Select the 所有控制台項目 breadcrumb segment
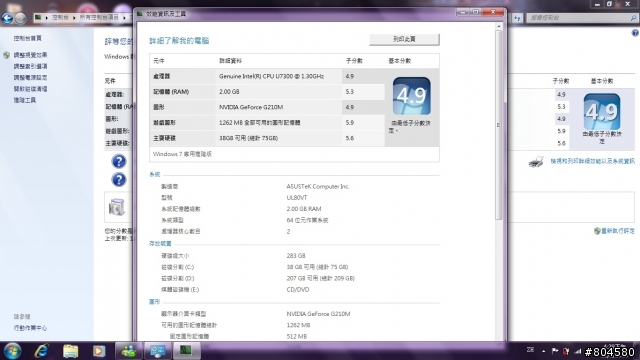 (99, 17)
